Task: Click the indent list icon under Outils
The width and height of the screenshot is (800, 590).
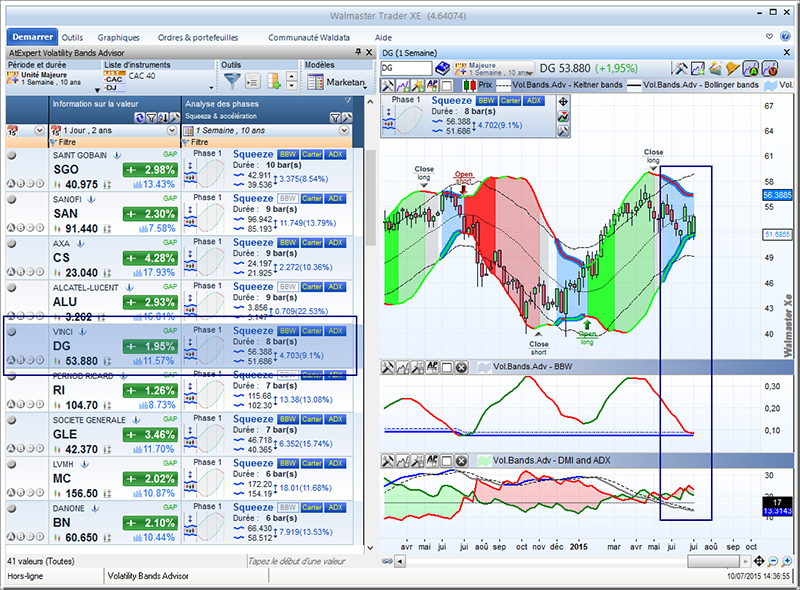Action: pos(253,81)
